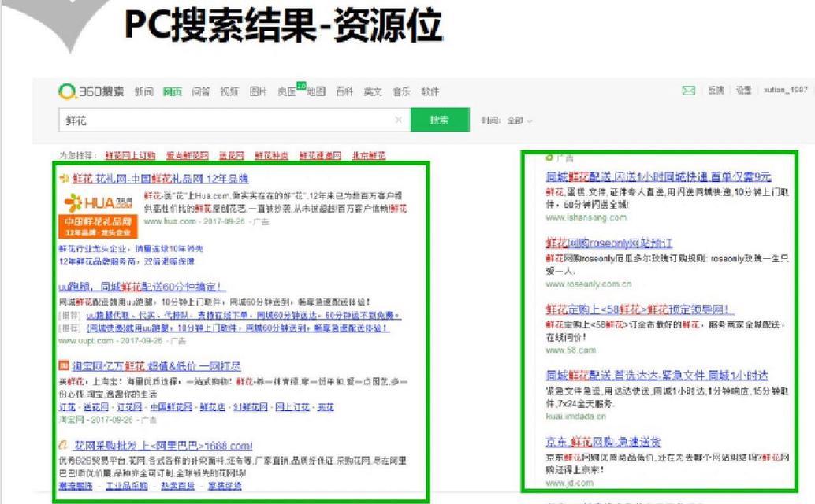Viewport: 815px width, 504px height.
Task: Open the 百科 tab
Action: click(344, 91)
